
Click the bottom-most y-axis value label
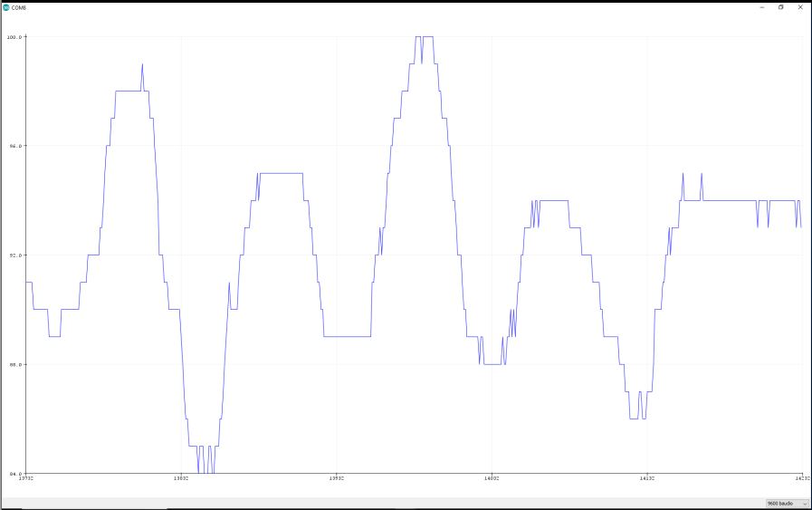click(14, 473)
